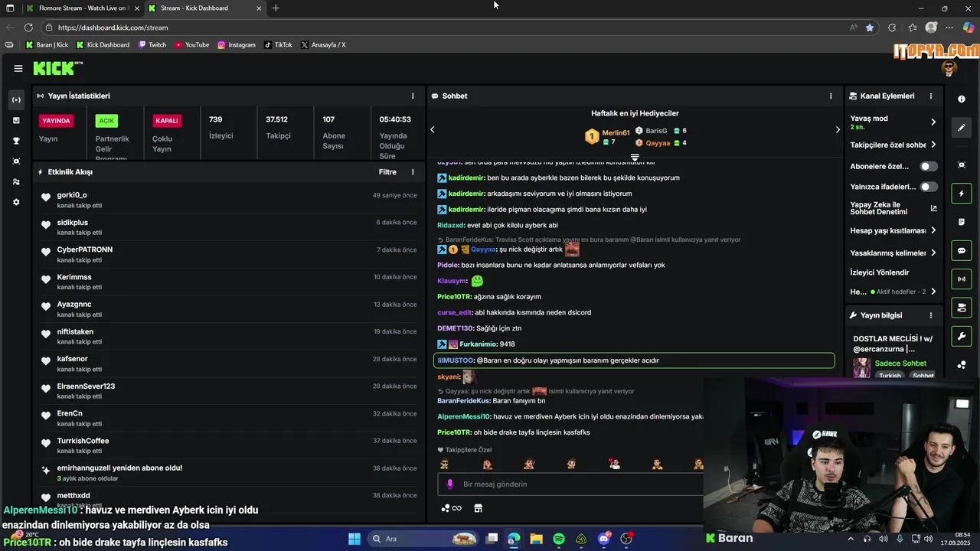Click the Sadece Sohbet category link

click(x=900, y=364)
